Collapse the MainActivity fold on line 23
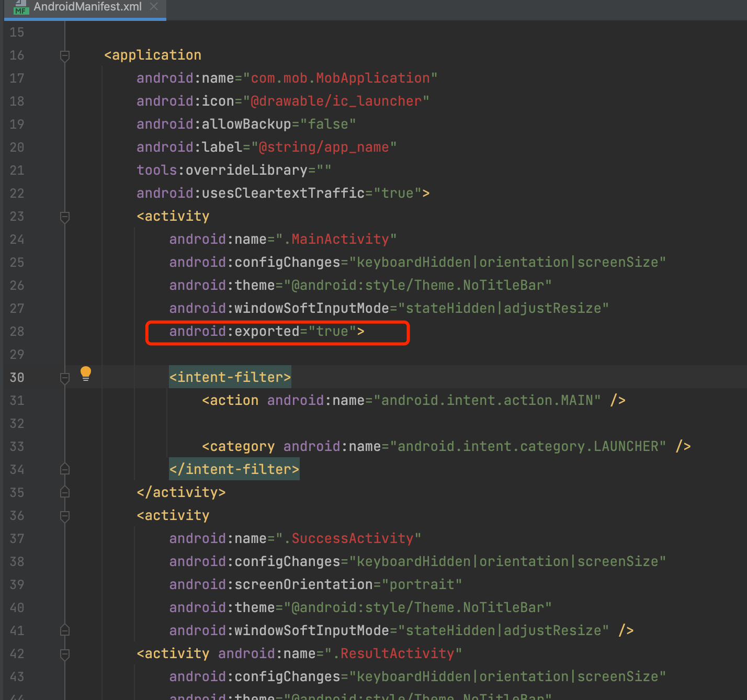 click(x=65, y=217)
